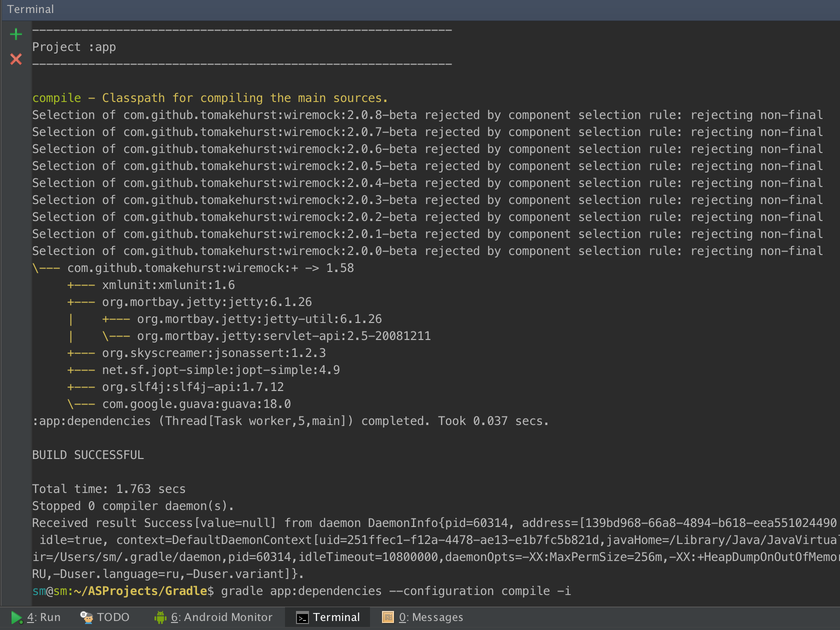Click the wiremock:2.0.0-beta rejected line

tap(427, 251)
